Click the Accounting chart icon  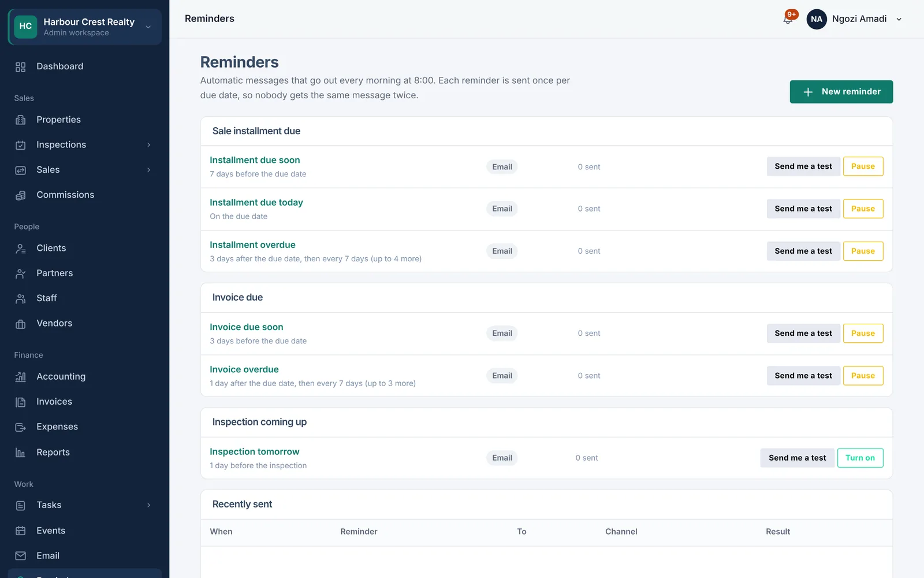21,377
